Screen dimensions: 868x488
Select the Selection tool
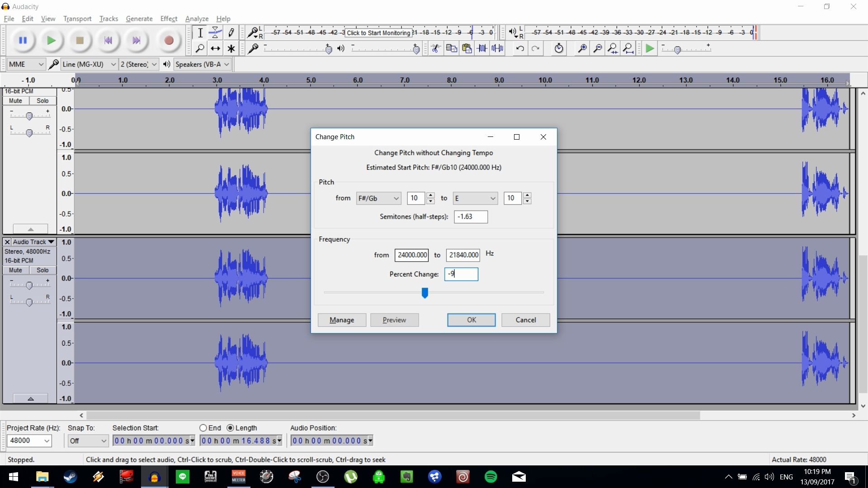click(200, 32)
